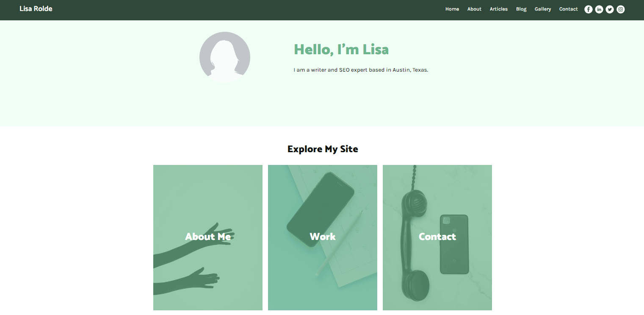Open the Instagram social icon

pyautogui.click(x=620, y=9)
